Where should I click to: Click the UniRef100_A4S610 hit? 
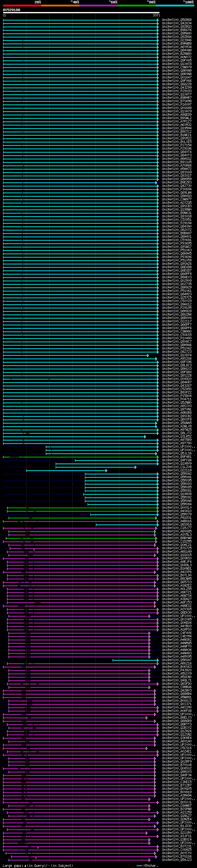[x=176, y=511]
